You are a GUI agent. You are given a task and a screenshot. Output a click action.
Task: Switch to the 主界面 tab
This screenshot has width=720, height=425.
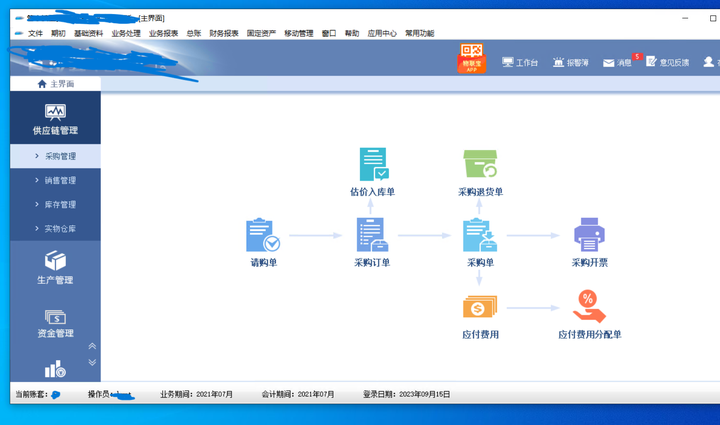[x=55, y=84]
